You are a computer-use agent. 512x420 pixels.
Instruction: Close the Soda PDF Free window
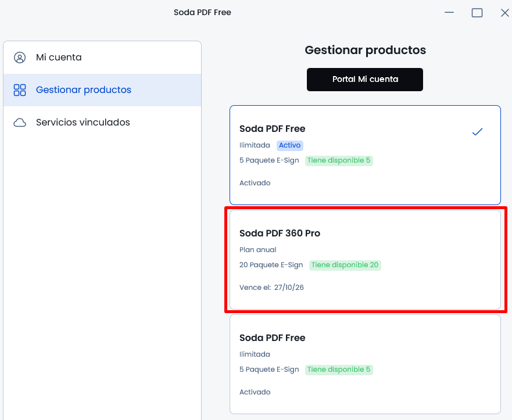click(505, 13)
